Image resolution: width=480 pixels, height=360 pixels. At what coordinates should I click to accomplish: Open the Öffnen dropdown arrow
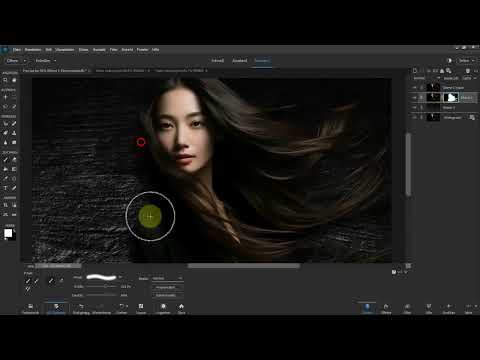pos(25,61)
